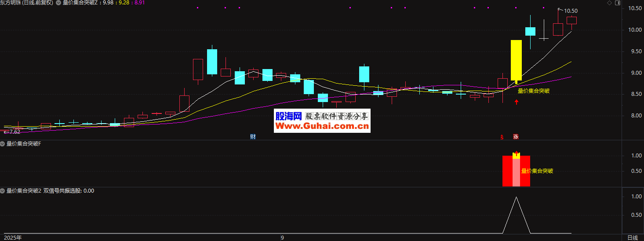Click the 涨 limit-up marker icon
Viewport: 644px width, 241px height.
coord(516,137)
